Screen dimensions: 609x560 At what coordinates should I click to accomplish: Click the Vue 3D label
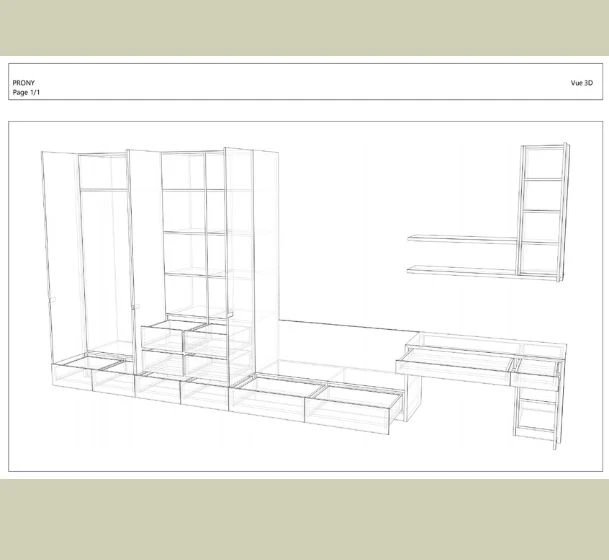[x=581, y=83]
